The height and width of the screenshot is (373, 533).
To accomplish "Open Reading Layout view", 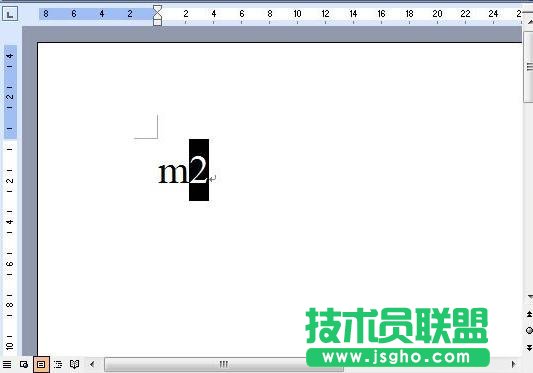I will (x=74, y=364).
